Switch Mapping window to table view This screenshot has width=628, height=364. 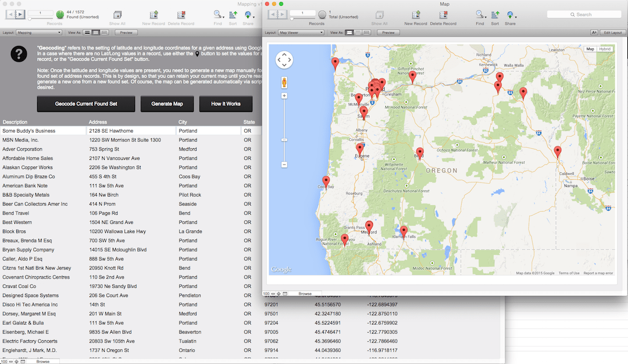click(104, 33)
